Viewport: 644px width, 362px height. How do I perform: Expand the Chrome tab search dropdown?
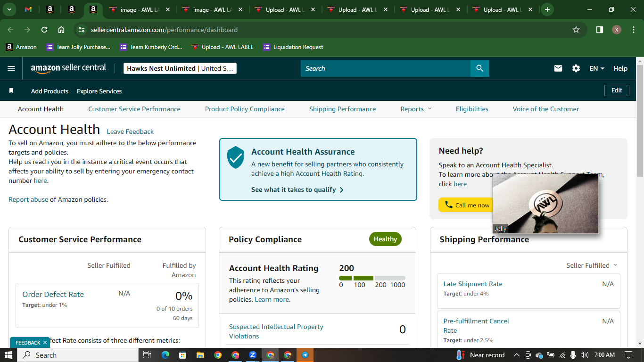[9, 9]
